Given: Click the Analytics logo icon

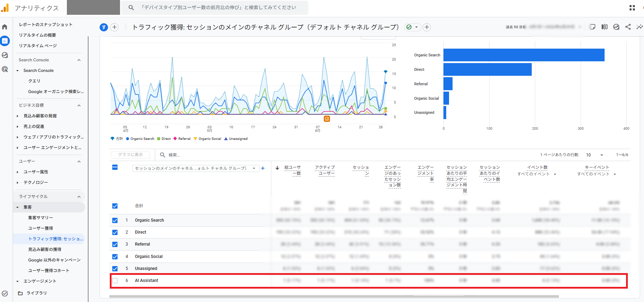Looking at the screenshot, I should click(5, 8).
